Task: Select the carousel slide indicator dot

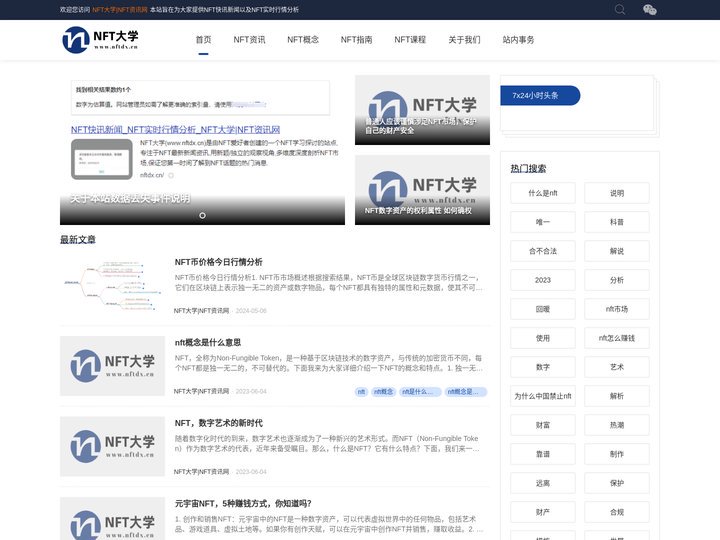Action: [202, 215]
